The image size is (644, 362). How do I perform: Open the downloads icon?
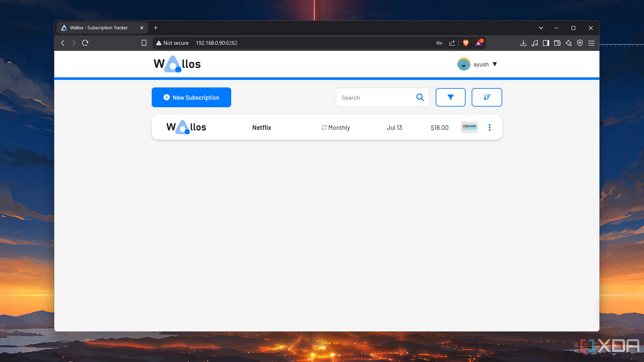click(x=523, y=43)
